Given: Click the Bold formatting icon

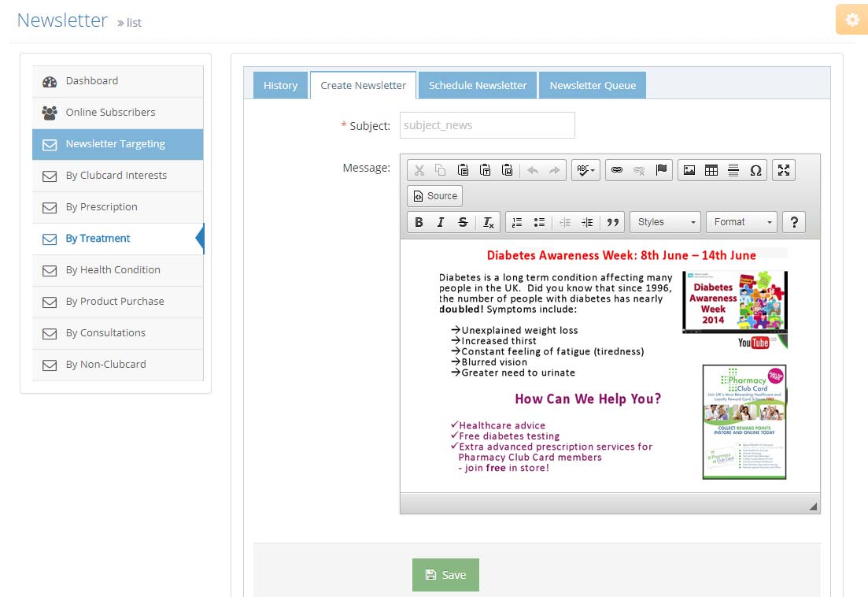Looking at the screenshot, I should click(419, 222).
